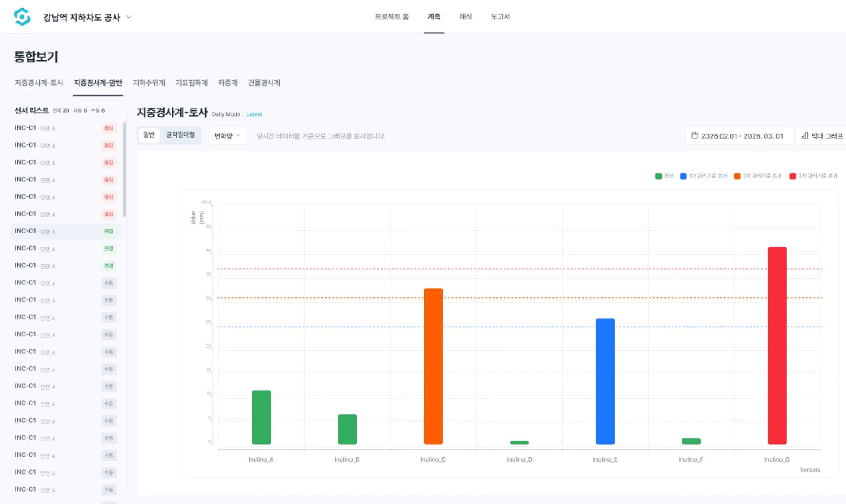This screenshot has height=504, width=846.
Task: Open the 계측 menu
Action: click(x=434, y=17)
